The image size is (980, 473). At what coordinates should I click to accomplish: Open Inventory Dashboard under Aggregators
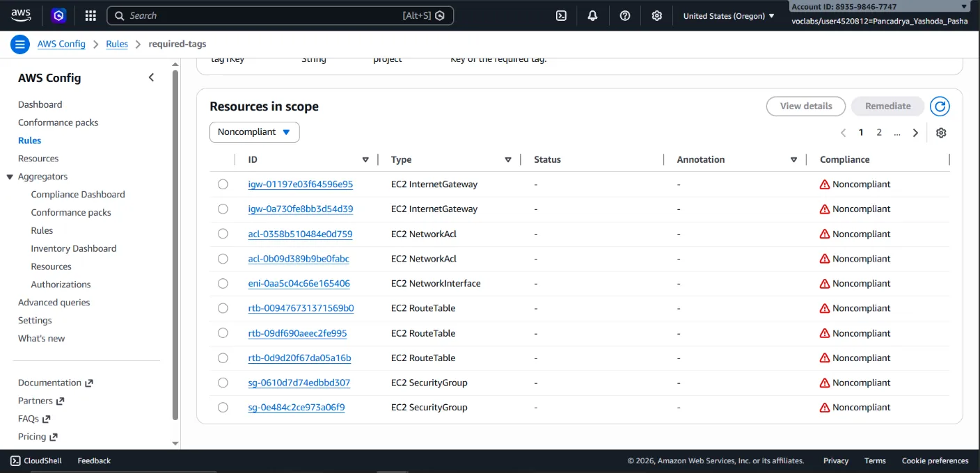coord(74,248)
